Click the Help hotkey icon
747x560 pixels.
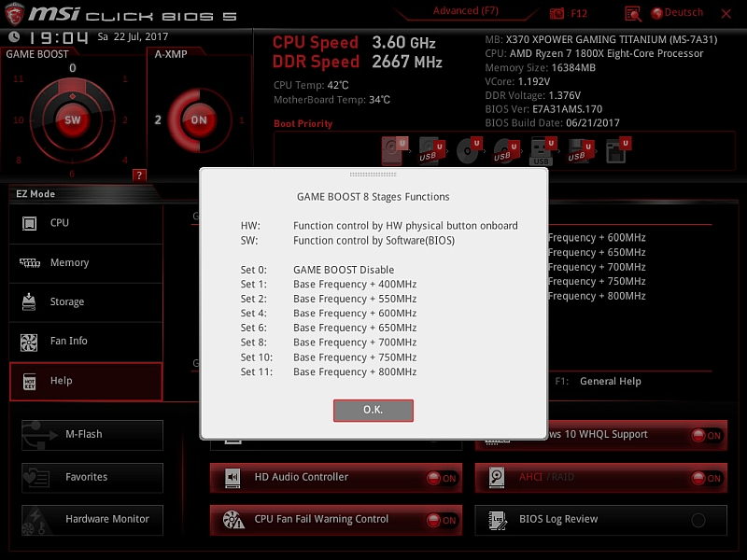coord(29,382)
